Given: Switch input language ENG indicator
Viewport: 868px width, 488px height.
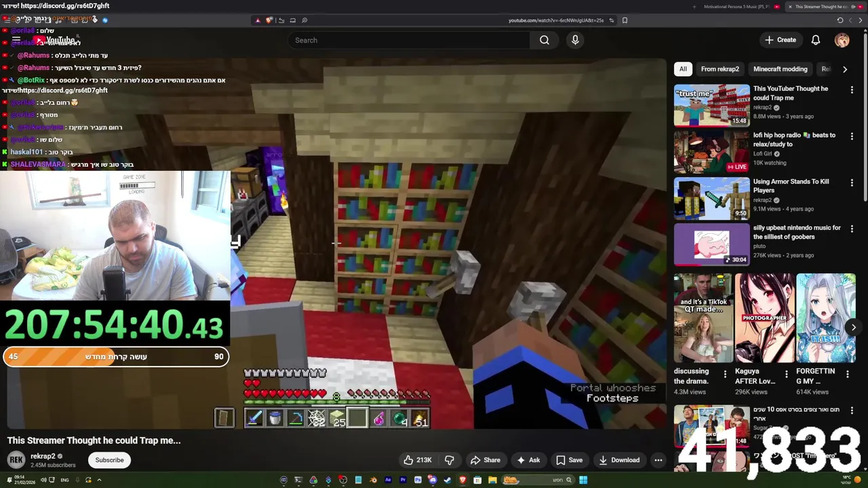Looking at the screenshot, I should click(x=65, y=480).
